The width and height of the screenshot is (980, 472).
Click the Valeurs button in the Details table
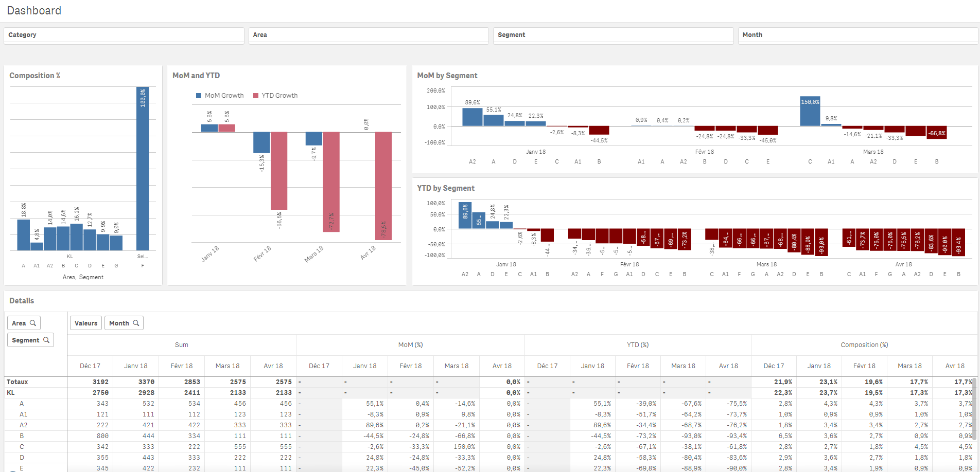85,323
